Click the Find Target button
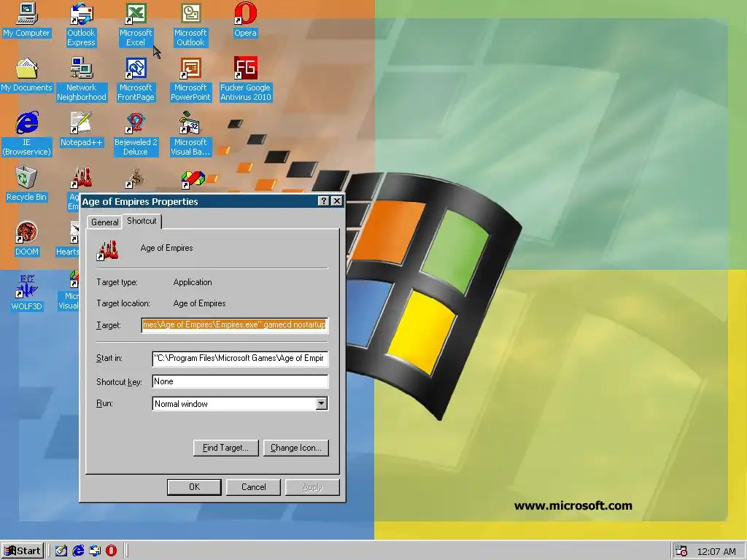 tap(226, 448)
